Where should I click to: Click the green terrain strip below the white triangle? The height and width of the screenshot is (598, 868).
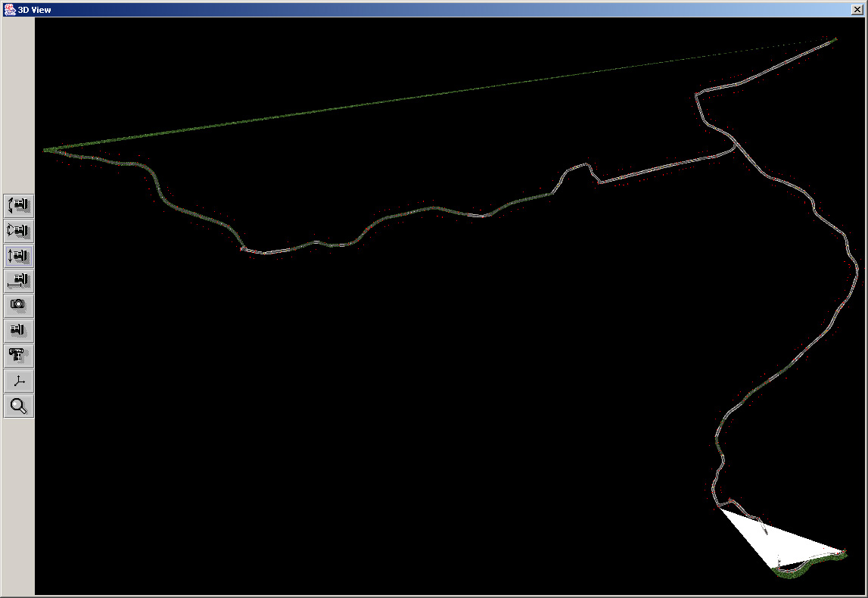tap(795, 573)
